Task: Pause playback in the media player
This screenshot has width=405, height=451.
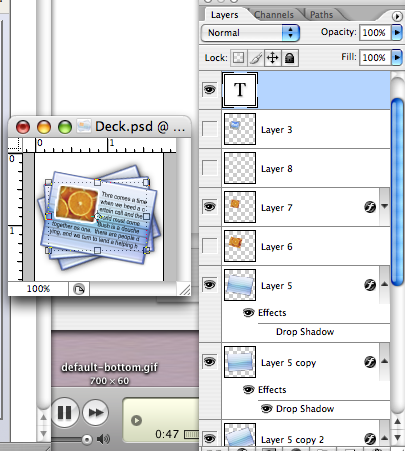Action: point(65,413)
